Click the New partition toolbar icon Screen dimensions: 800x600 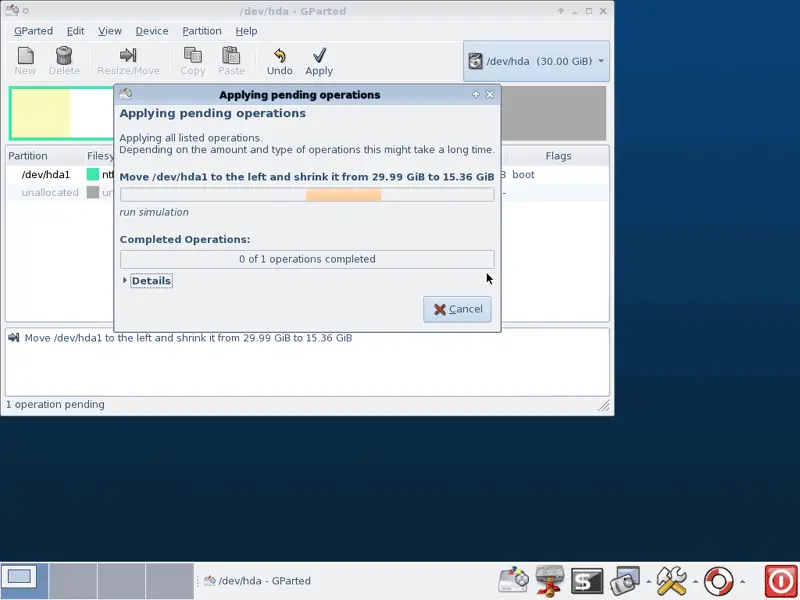(25, 55)
